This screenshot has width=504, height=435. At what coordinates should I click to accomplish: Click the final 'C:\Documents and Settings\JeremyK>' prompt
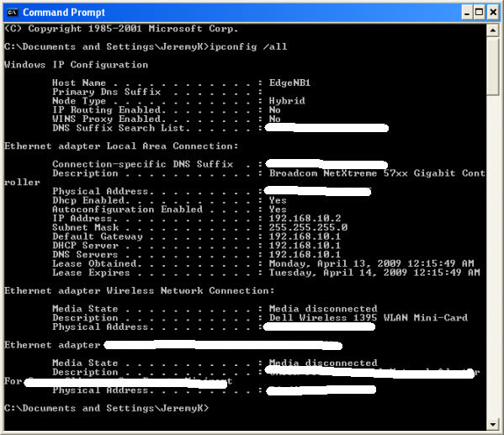(106, 408)
